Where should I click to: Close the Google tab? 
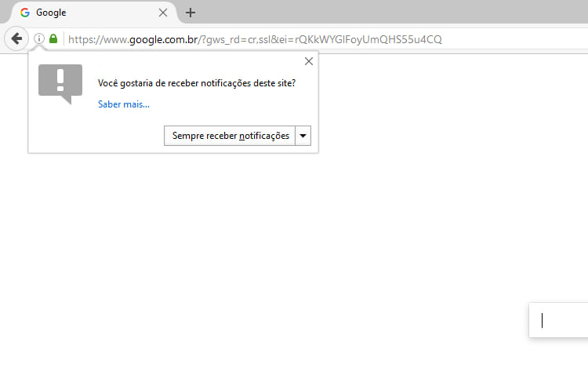[163, 13]
